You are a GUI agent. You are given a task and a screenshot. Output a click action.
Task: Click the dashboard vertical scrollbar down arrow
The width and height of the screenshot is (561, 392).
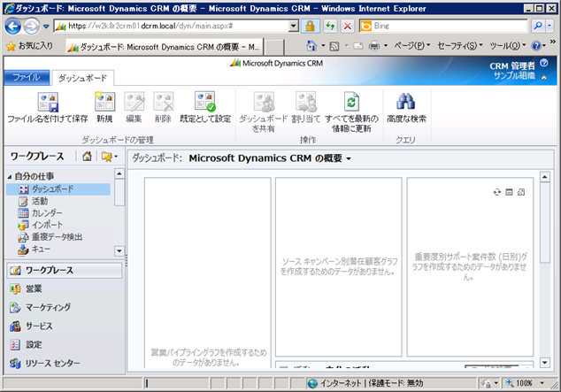tap(544, 363)
